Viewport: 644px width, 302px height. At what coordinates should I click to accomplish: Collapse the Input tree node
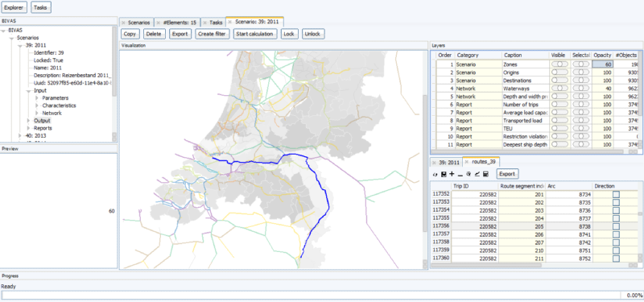pyautogui.click(x=29, y=91)
